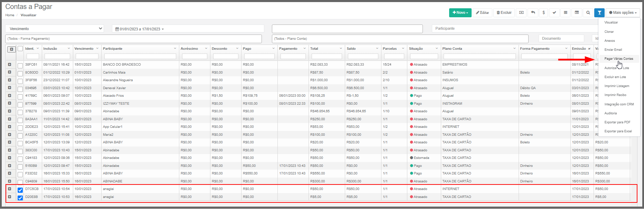Click the Inclusão column menu chevron
The image size is (644, 209).
pos(69,49)
